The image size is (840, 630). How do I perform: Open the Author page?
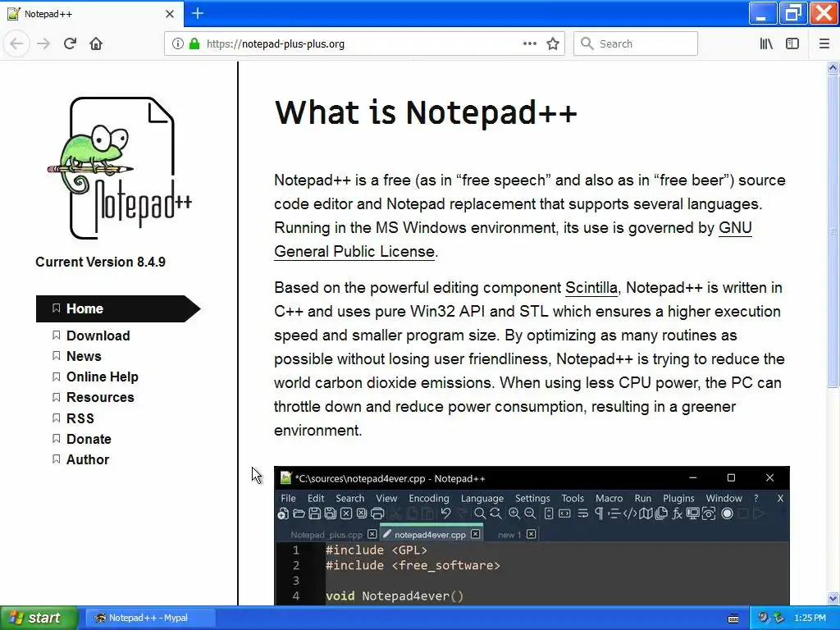coord(88,459)
